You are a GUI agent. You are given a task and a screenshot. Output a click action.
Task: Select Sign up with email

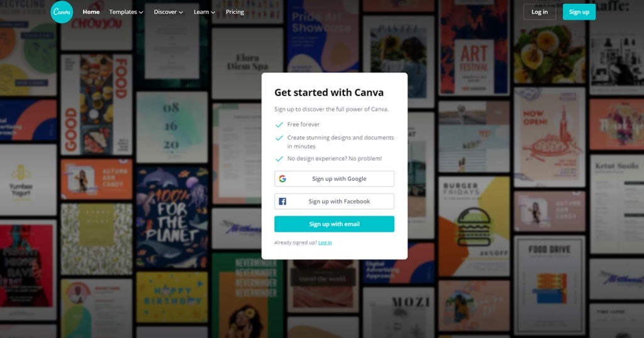point(335,224)
